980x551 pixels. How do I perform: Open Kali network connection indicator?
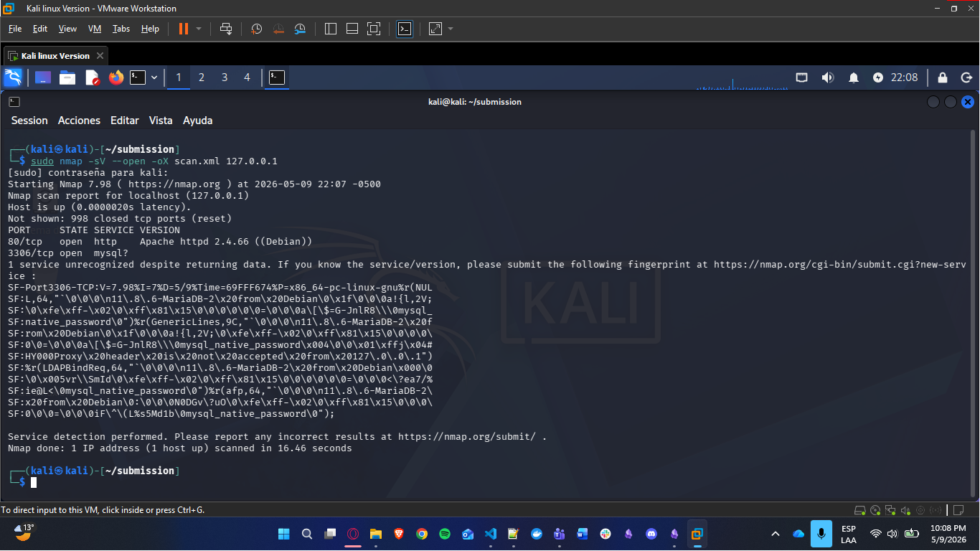point(802,77)
